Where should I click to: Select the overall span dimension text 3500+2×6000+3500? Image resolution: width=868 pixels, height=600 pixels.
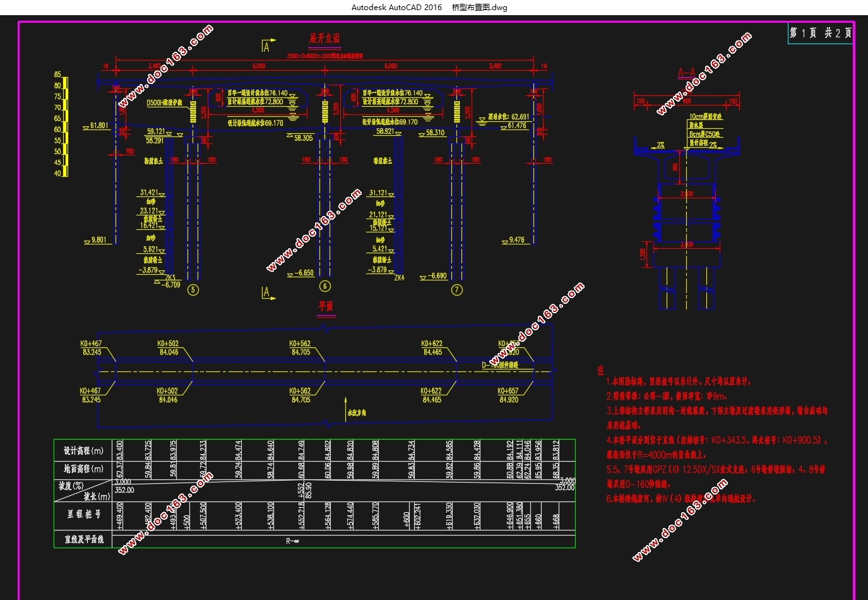(x=324, y=56)
